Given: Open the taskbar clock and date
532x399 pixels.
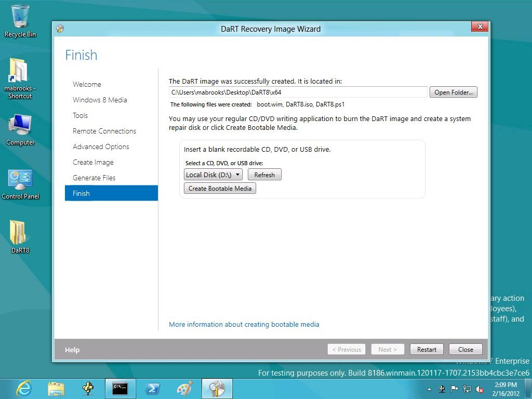Looking at the screenshot, I should coord(506,389).
